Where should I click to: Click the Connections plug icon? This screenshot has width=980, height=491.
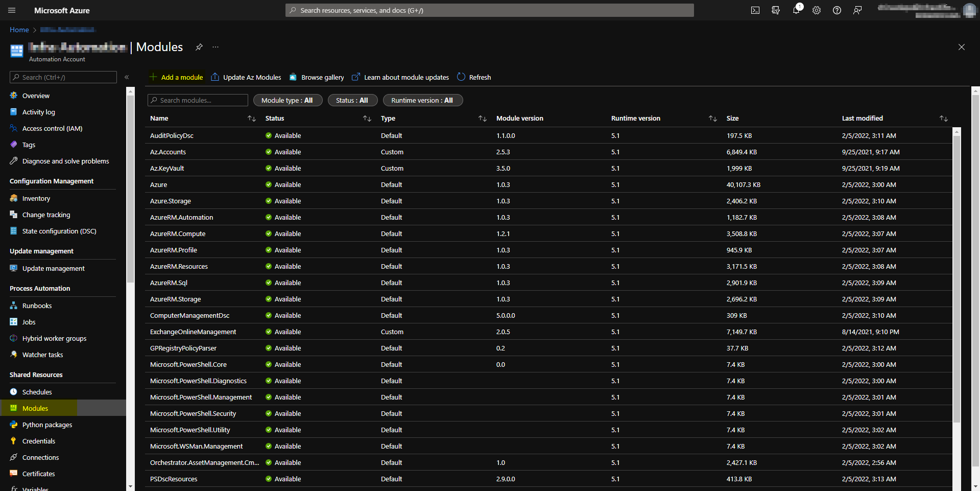click(x=14, y=457)
